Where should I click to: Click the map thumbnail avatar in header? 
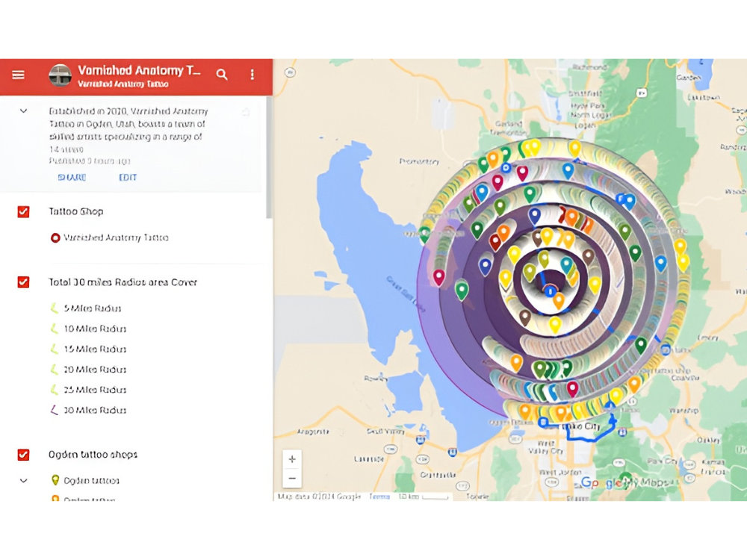coord(60,75)
